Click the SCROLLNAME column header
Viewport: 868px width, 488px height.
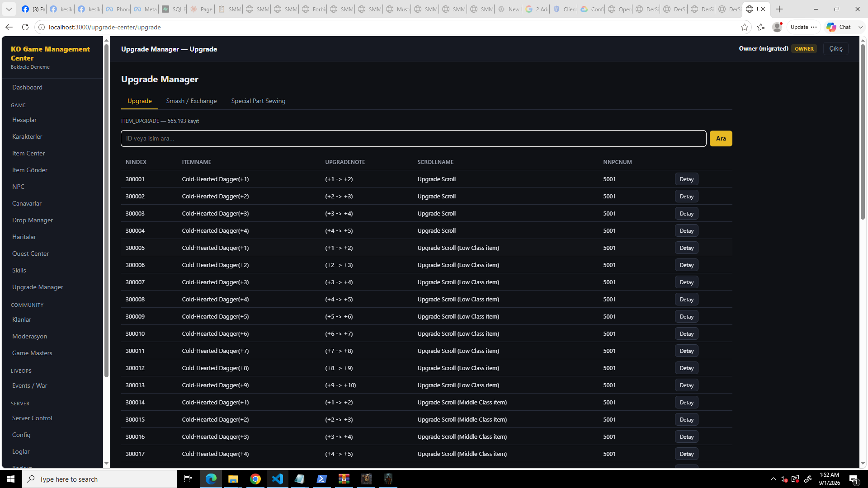click(x=435, y=162)
